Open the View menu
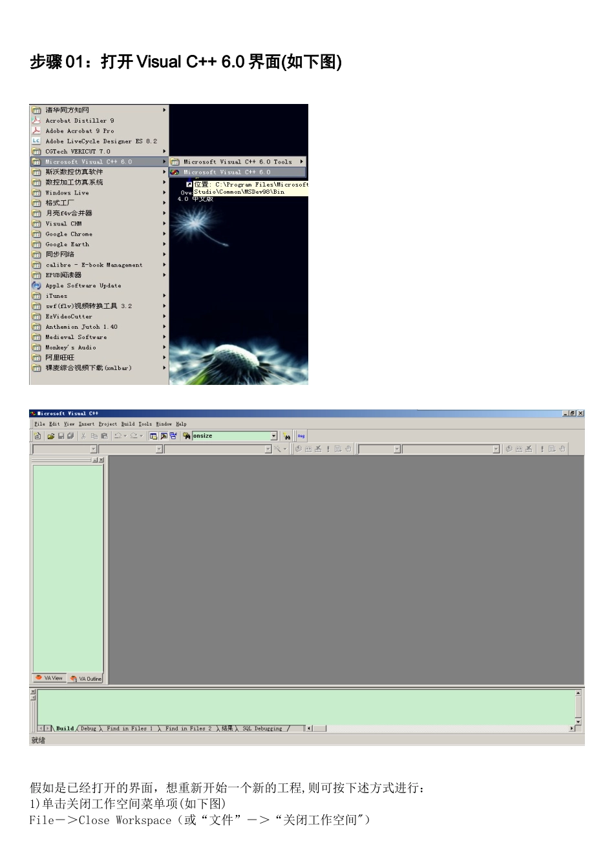This screenshot has height=868, width=614. [69, 424]
